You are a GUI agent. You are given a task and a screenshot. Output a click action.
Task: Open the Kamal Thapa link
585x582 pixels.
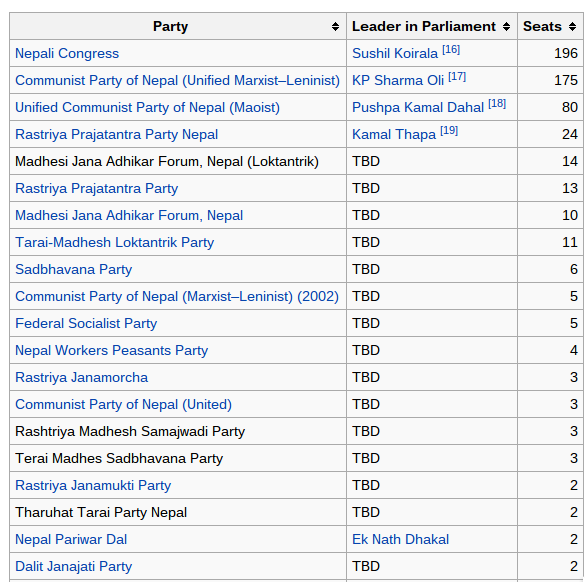394,134
